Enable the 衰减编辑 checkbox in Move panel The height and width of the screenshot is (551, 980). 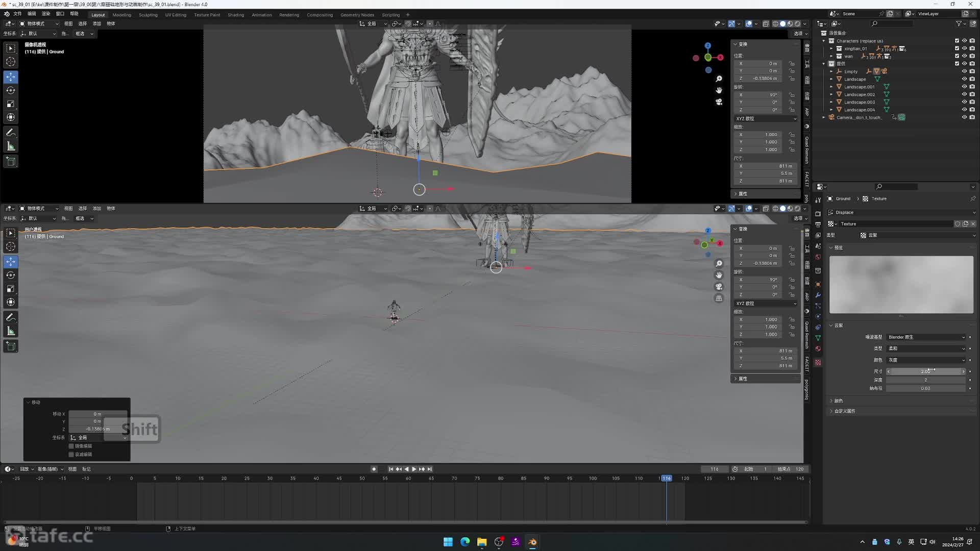[x=71, y=455]
